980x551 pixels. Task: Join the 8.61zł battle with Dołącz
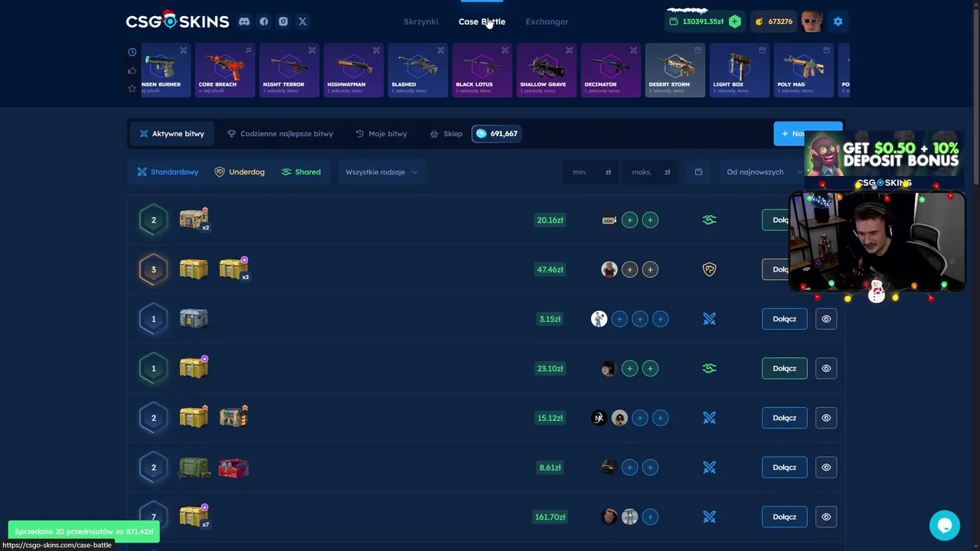coord(784,468)
